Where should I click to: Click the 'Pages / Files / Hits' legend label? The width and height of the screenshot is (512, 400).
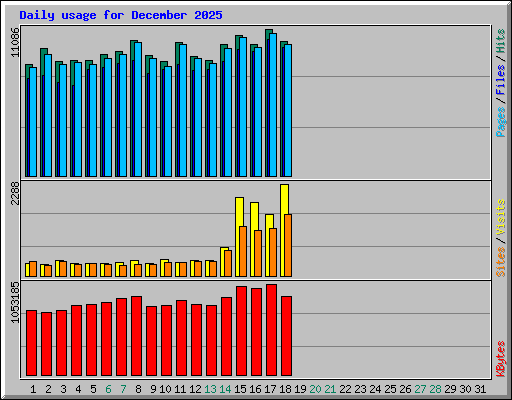[x=501, y=83]
